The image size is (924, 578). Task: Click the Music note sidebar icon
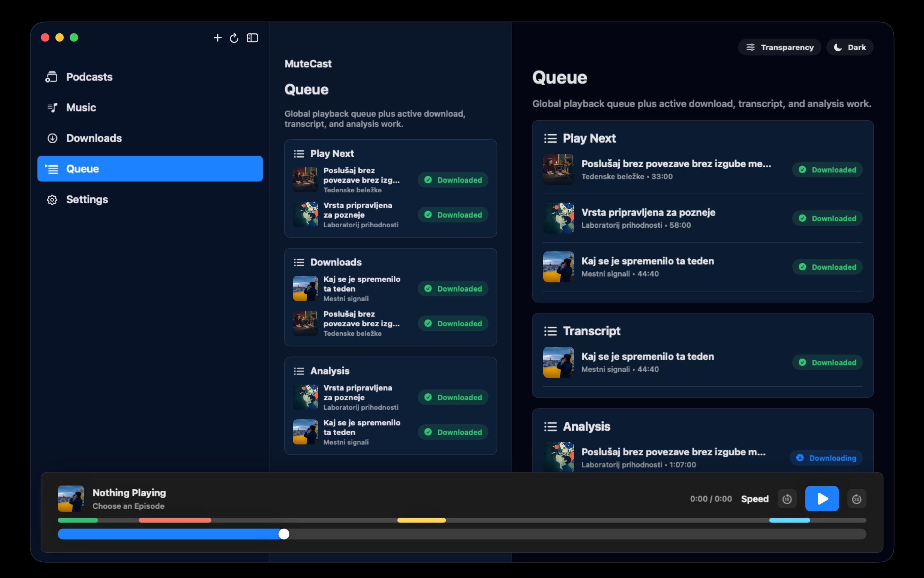point(52,108)
